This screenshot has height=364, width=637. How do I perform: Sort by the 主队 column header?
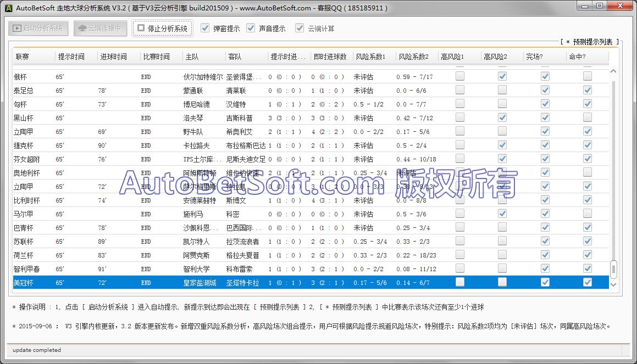click(203, 57)
